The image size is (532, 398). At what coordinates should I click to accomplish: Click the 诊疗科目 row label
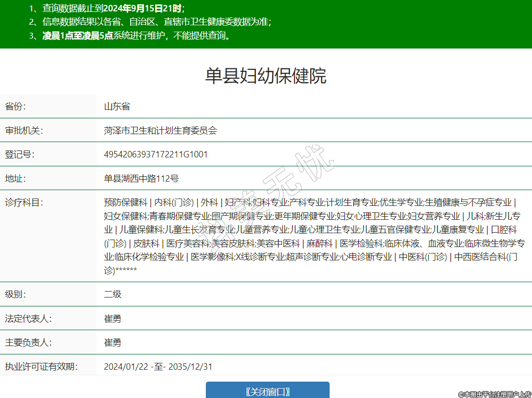coord(24,202)
